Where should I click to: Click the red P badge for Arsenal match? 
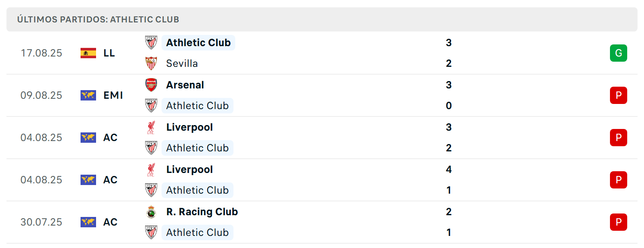point(619,95)
